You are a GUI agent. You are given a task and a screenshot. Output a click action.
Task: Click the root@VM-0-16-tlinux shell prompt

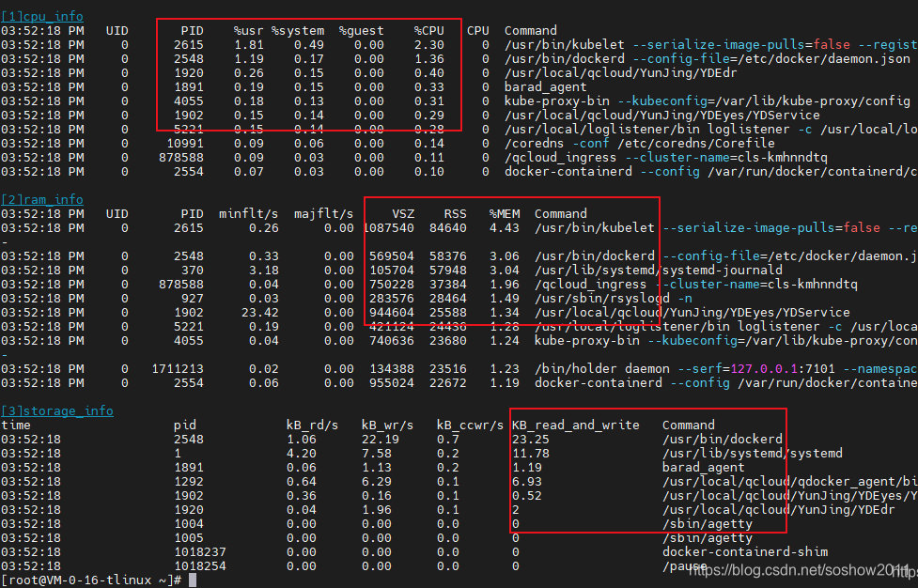point(91,580)
